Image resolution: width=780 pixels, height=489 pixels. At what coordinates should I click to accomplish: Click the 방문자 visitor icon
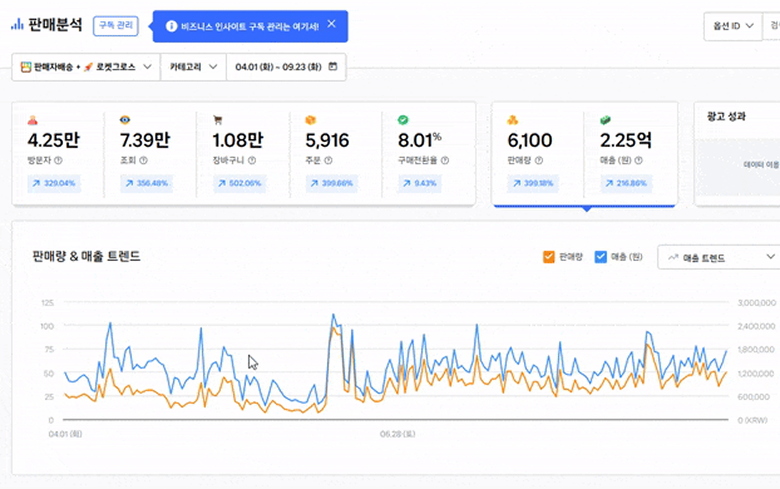click(x=33, y=119)
